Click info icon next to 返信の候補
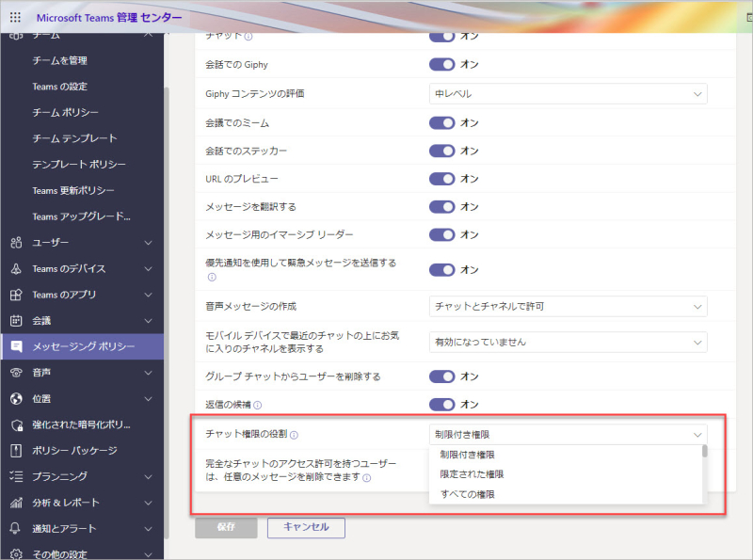 [257, 405]
